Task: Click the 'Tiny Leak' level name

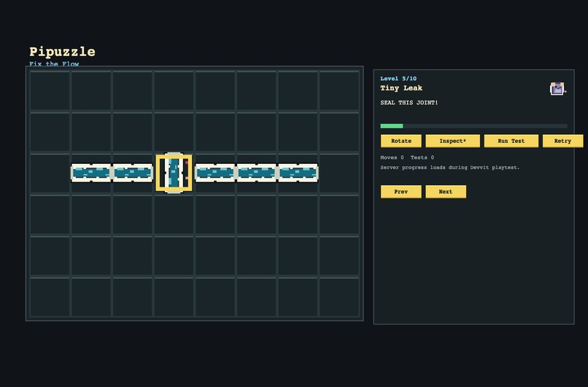Action: [x=401, y=88]
